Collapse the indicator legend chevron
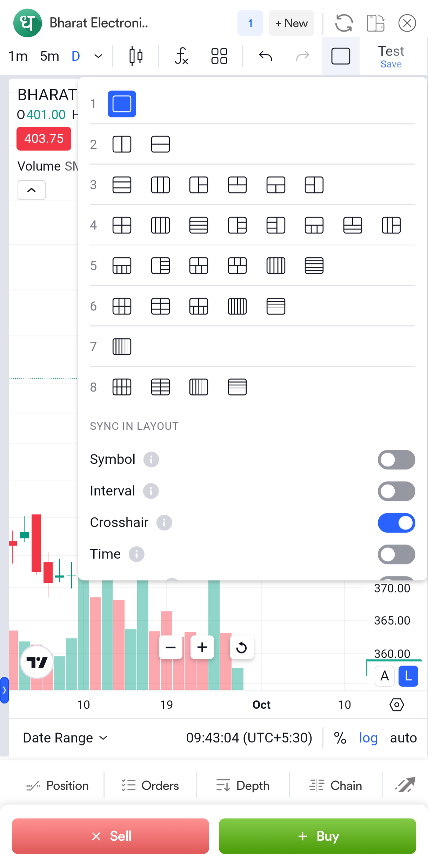The height and width of the screenshot is (868, 428). [x=32, y=190]
